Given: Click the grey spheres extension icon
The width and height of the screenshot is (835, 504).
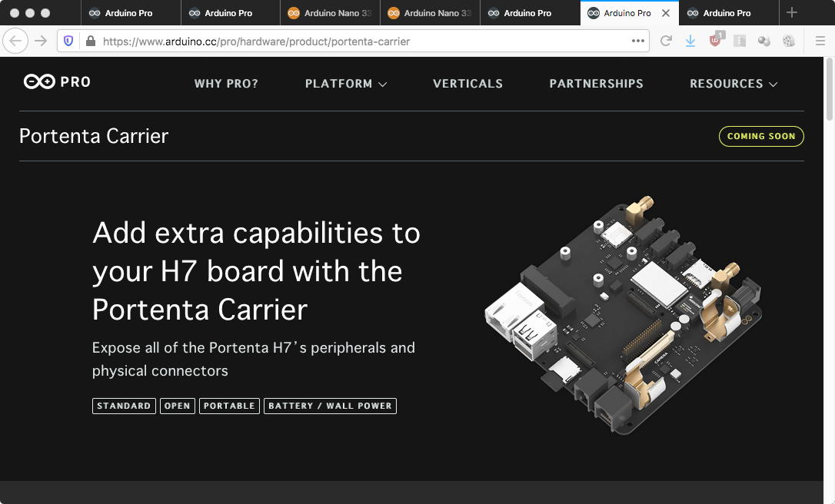Looking at the screenshot, I should click(764, 41).
